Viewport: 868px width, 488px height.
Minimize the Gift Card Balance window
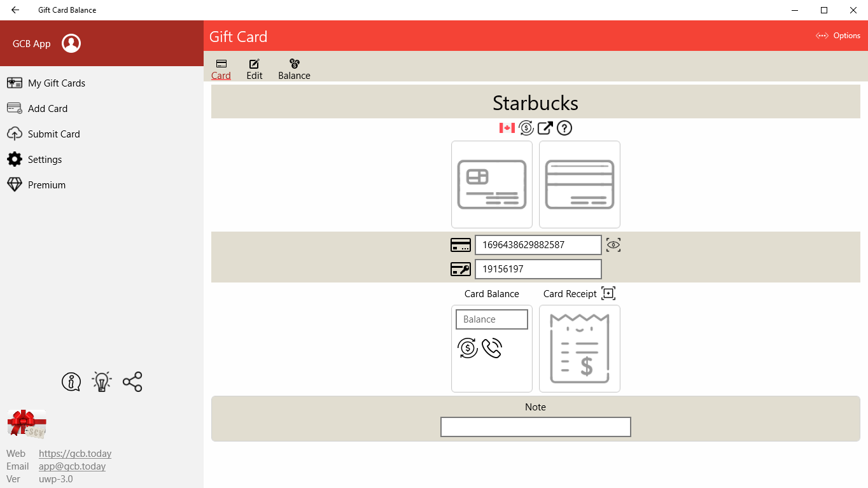[795, 10]
